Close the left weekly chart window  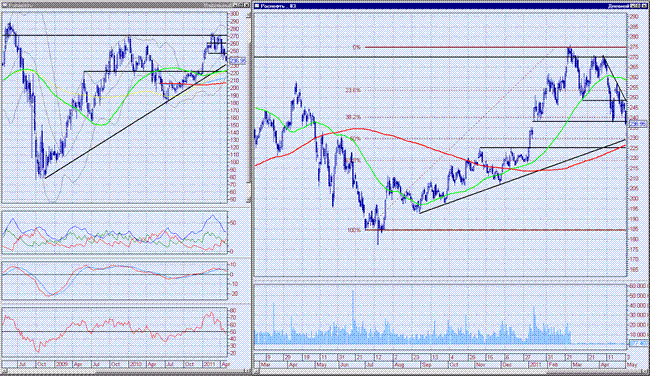point(247,5)
